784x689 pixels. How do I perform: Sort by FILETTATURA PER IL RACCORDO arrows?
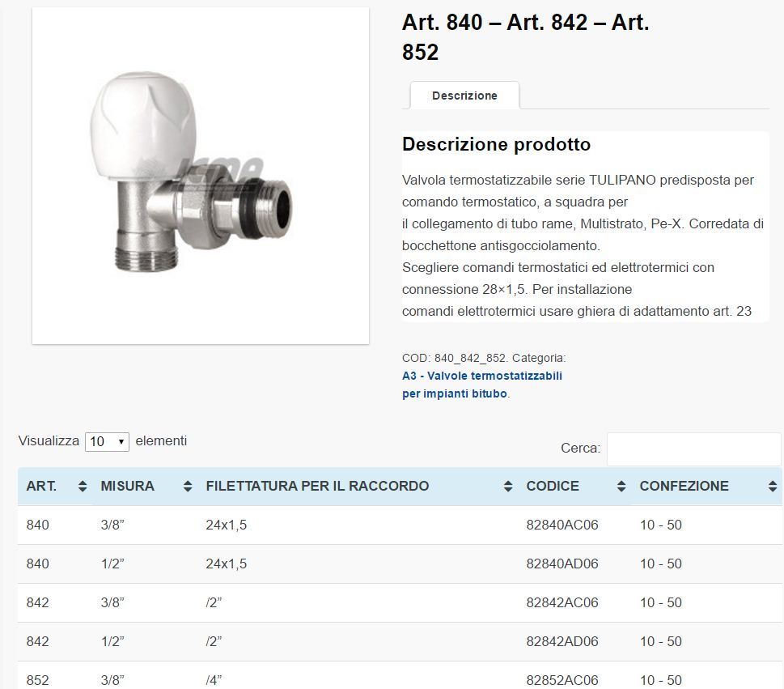508,486
